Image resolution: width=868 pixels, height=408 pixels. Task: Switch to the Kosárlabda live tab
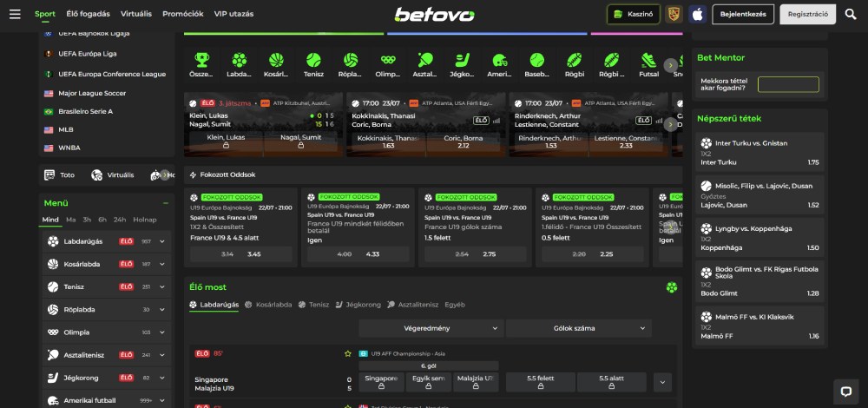pyautogui.click(x=268, y=305)
